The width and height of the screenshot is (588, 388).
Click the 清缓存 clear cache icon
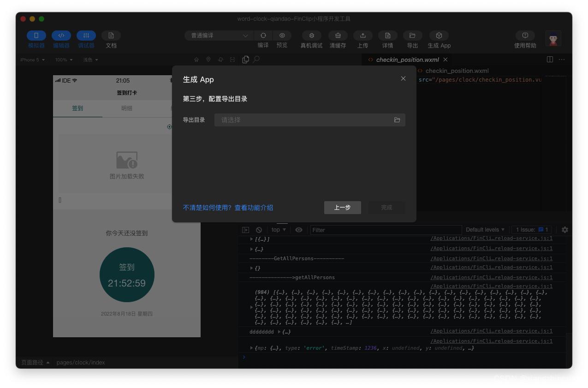[338, 36]
